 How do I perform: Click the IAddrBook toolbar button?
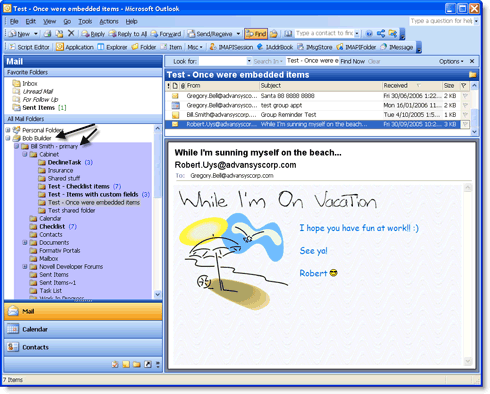click(x=275, y=47)
